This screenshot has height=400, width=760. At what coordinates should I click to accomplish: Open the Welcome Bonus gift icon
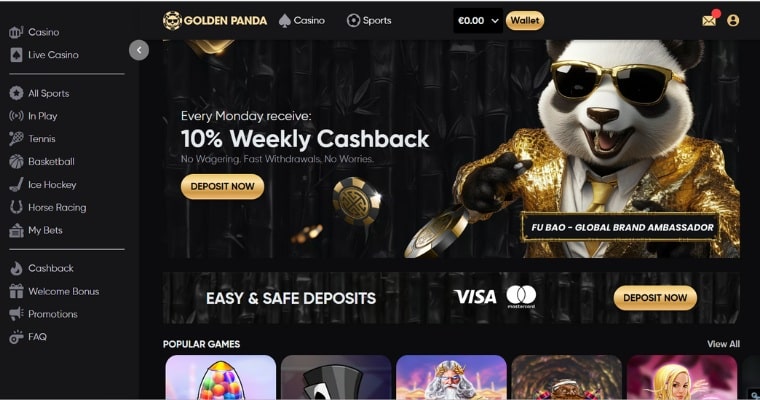(x=16, y=291)
